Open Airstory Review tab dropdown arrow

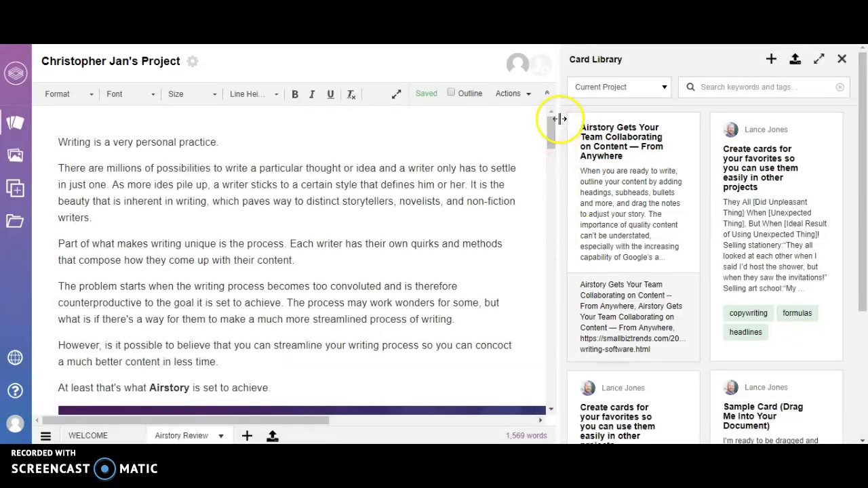click(x=220, y=436)
